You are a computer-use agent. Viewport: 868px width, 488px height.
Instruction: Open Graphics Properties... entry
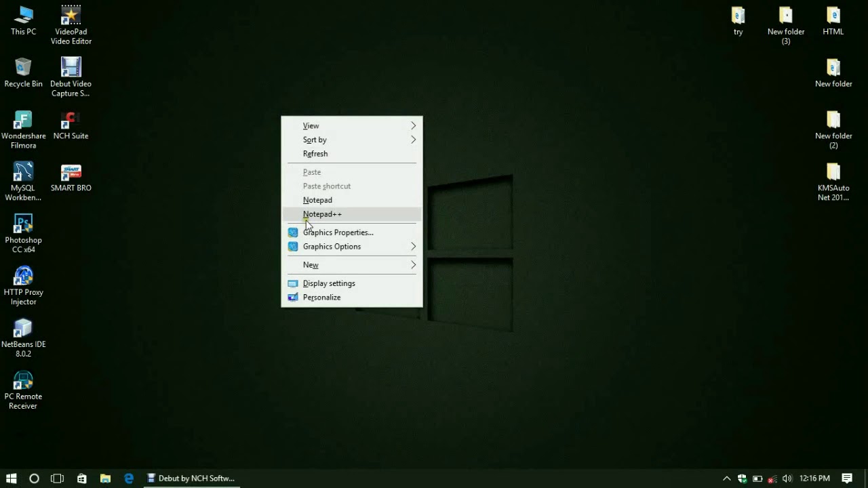[352, 232]
